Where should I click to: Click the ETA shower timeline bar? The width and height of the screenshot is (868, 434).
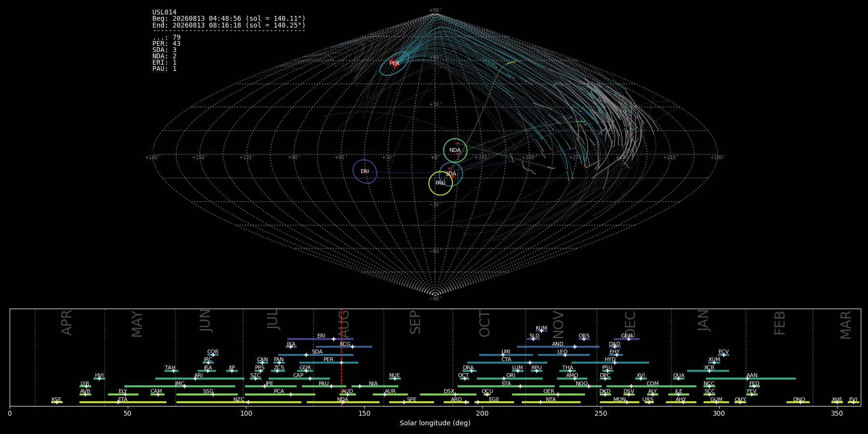[123, 402]
